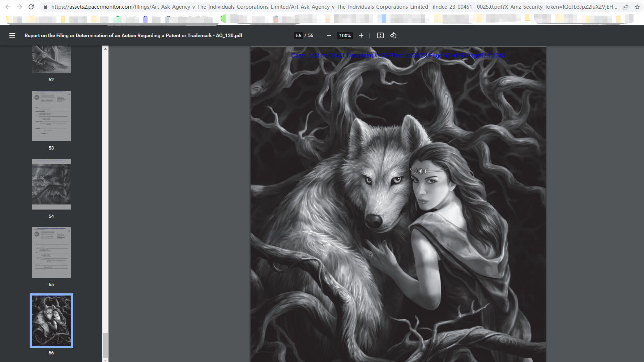Open page 53 thumbnail
Image resolution: width=644 pixels, height=362 pixels.
point(51,116)
